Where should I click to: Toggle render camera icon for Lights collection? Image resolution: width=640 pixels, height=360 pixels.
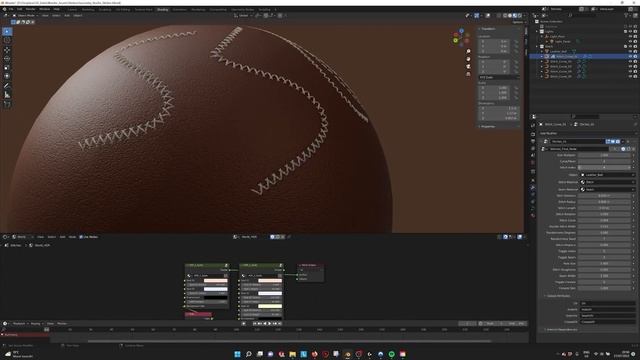coord(635,31)
